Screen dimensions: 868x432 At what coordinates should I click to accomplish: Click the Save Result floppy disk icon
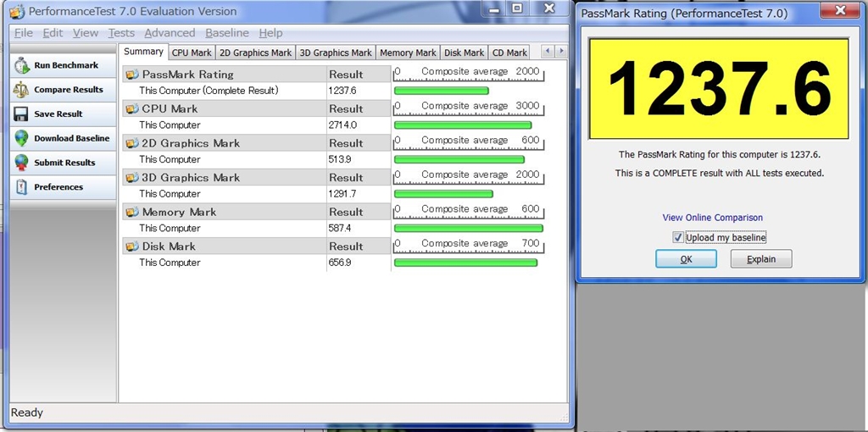[21, 114]
